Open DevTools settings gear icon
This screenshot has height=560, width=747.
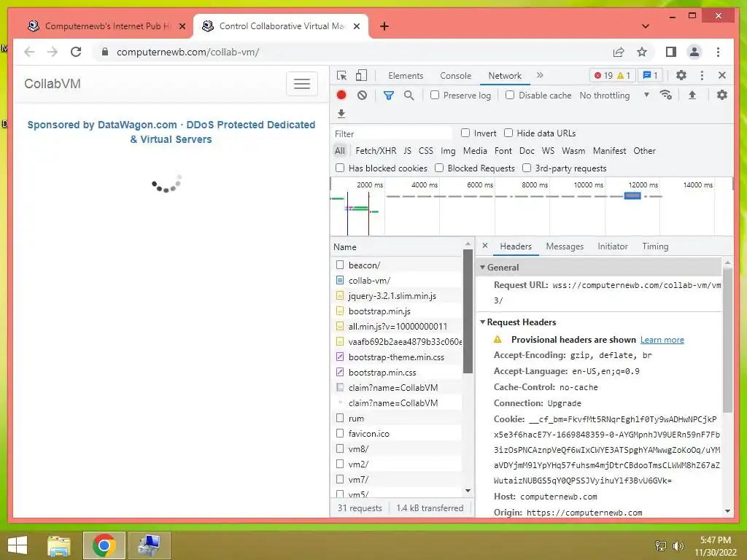pos(681,75)
